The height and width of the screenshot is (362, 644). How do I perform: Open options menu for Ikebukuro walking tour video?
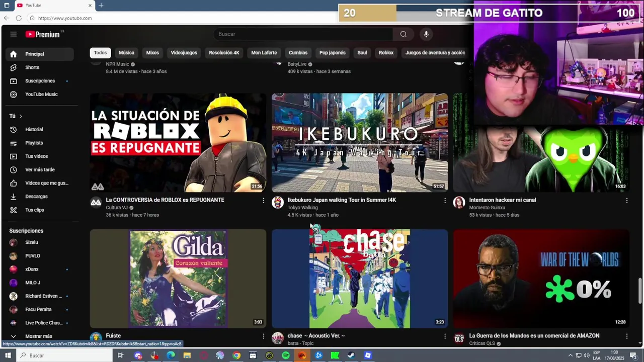[445, 200]
